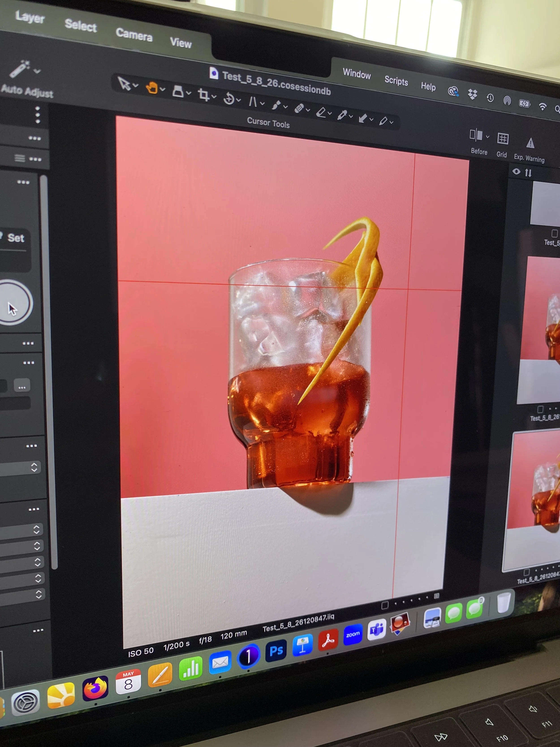Open the Help menu
560x747 pixels.
pyautogui.click(x=428, y=87)
